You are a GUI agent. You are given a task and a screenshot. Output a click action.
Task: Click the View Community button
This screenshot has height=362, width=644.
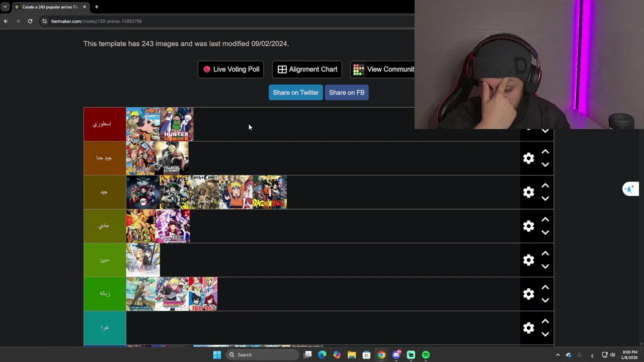coord(382,69)
